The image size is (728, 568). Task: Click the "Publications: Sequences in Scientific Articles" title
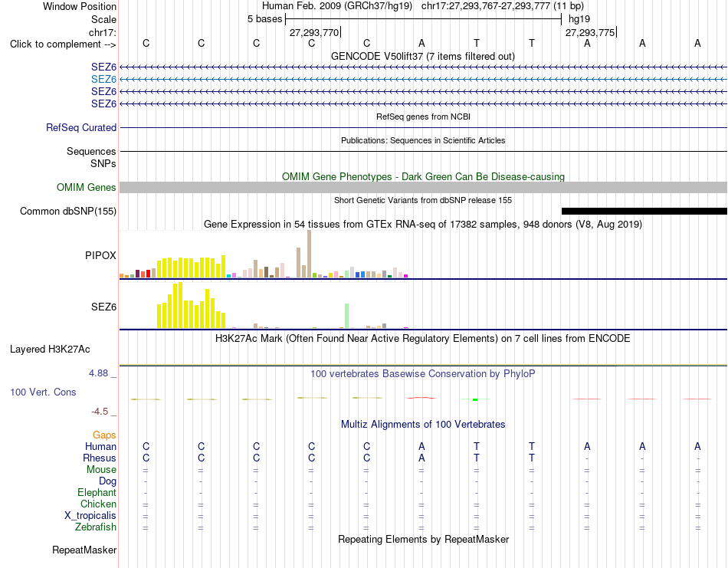[423, 140]
